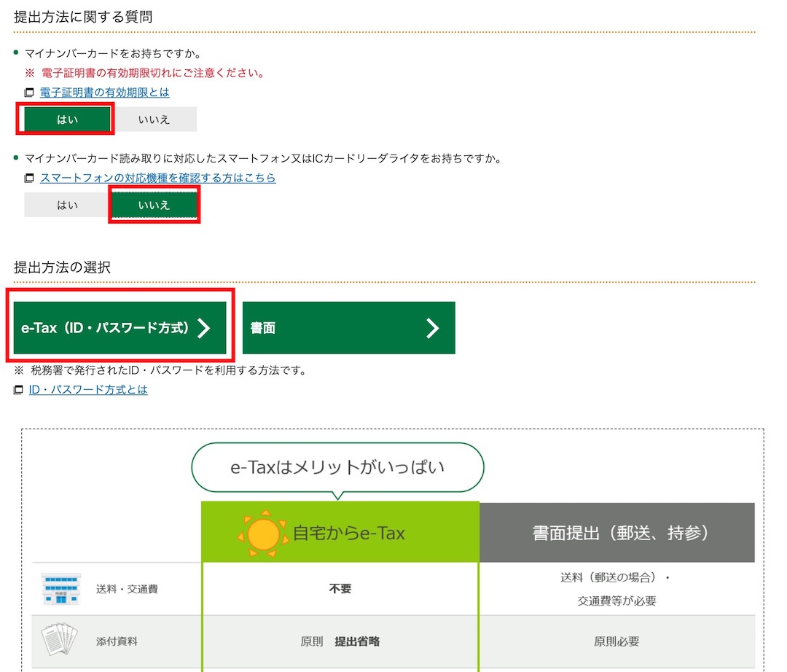Click new-window icon beside スマートフォンの対応機種 link

(x=29, y=178)
